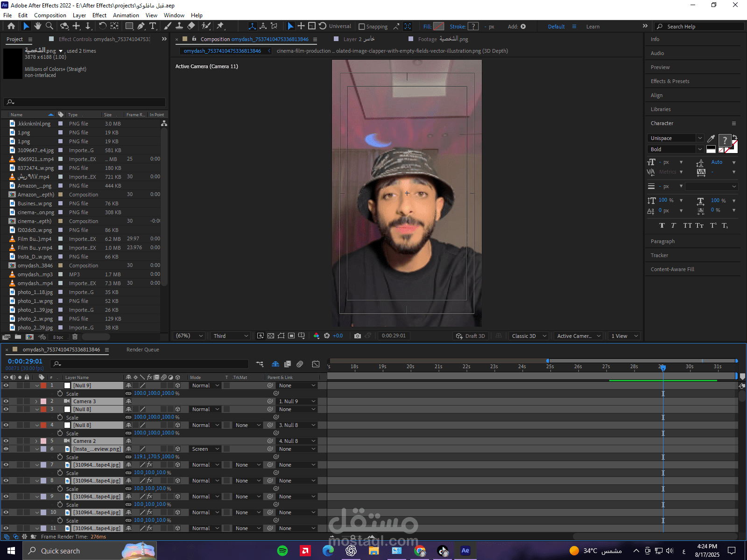Image resolution: width=747 pixels, height=560 pixels.
Task: Select the Puppet Pin tool
Action: [220, 26]
